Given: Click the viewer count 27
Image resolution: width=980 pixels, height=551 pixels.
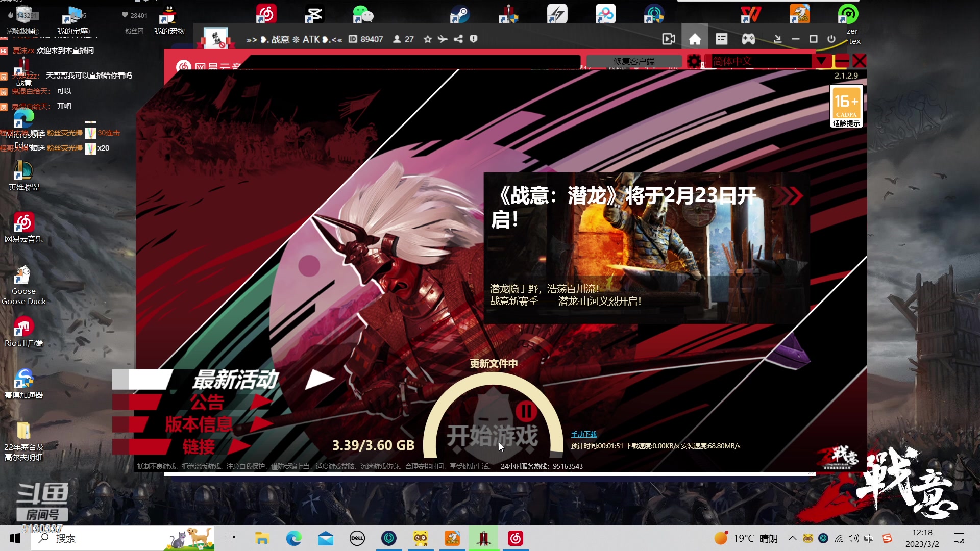Looking at the screenshot, I should click(x=404, y=39).
